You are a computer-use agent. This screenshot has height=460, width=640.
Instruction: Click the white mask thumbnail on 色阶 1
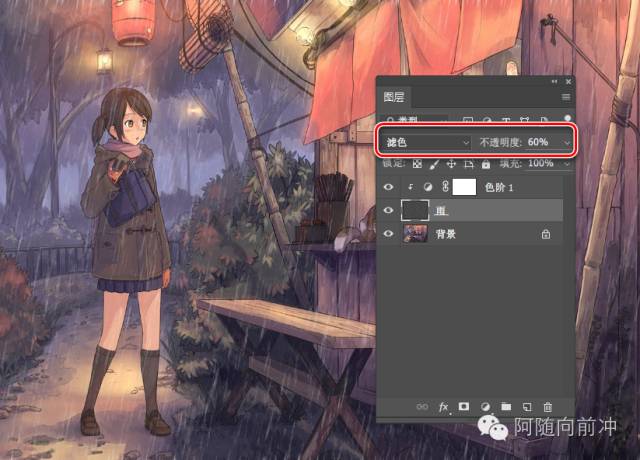click(x=464, y=187)
